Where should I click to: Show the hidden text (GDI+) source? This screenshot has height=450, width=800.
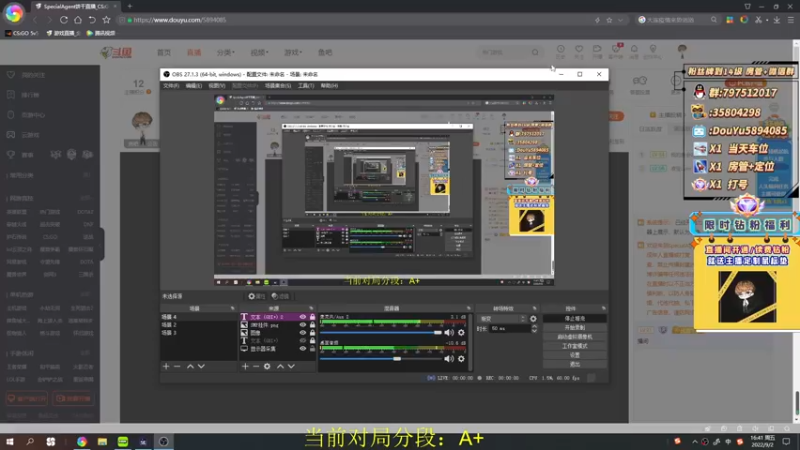303,341
